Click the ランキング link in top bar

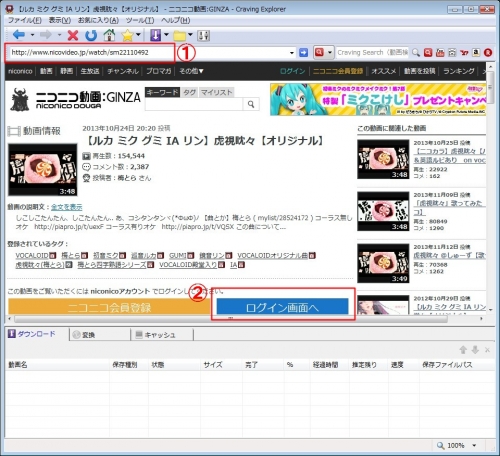point(459,71)
